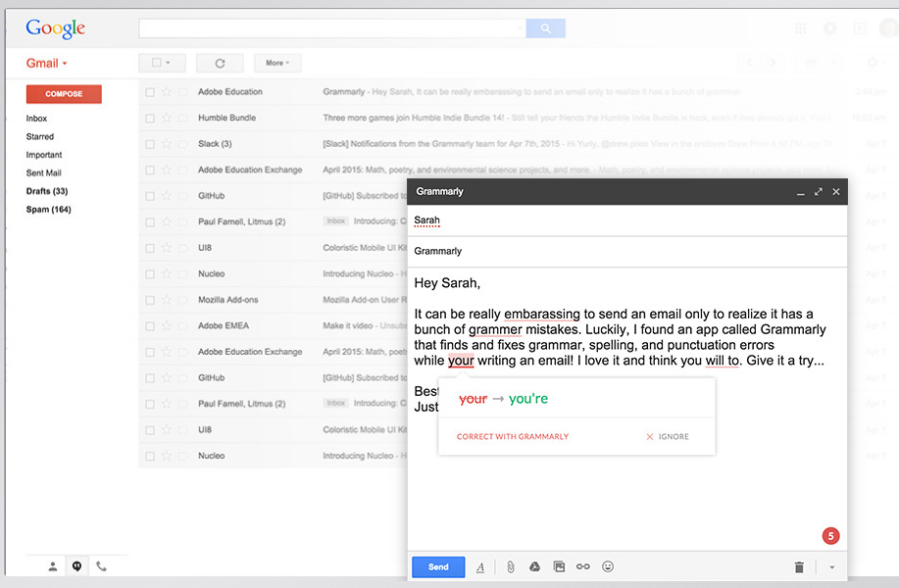Open text formatting options icon
Image resolution: width=899 pixels, height=588 pixels.
[x=480, y=566]
